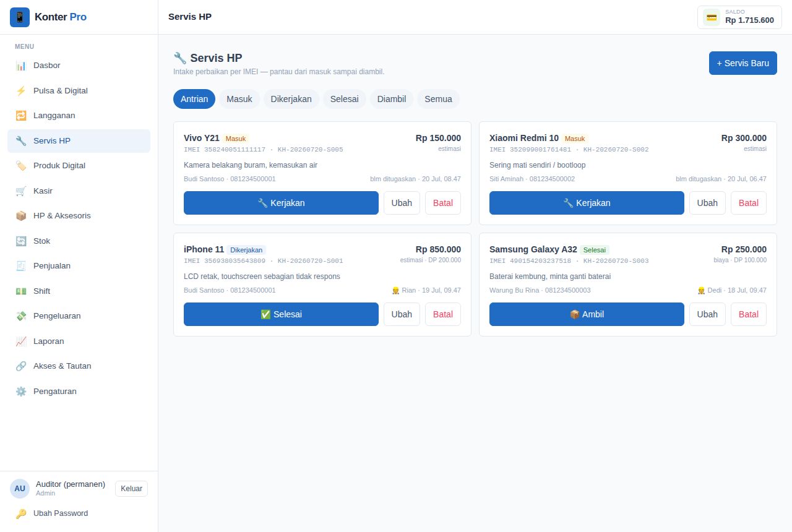The image size is (792, 532).
Task: Switch to the Dikerjakan filter tab
Action: click(x=291, y=99)
